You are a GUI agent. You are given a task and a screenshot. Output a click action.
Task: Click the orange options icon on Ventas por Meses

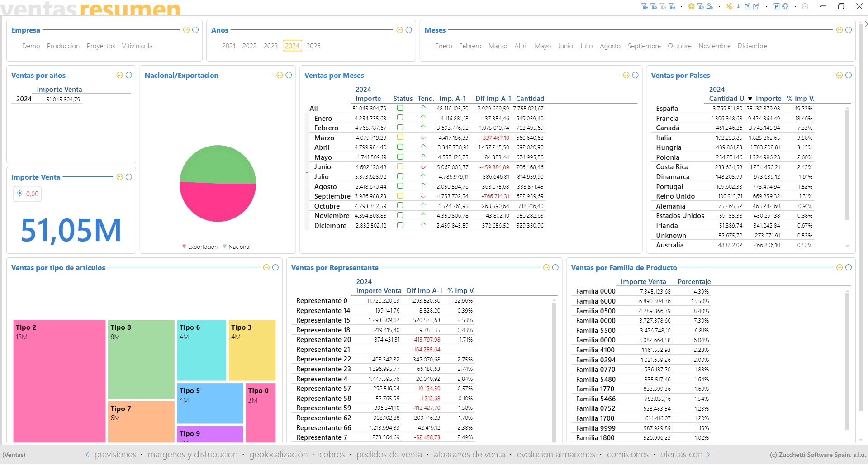pos(626,75)
